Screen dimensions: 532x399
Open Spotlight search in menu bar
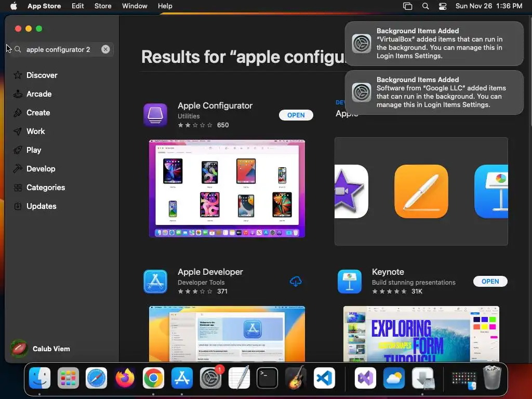[x=425, y=6]
